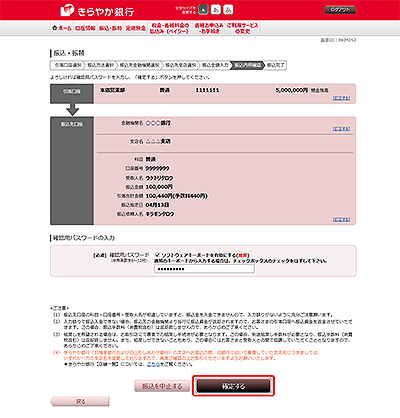Select the medium font size icon
The image size is (400, 418).
216,10
